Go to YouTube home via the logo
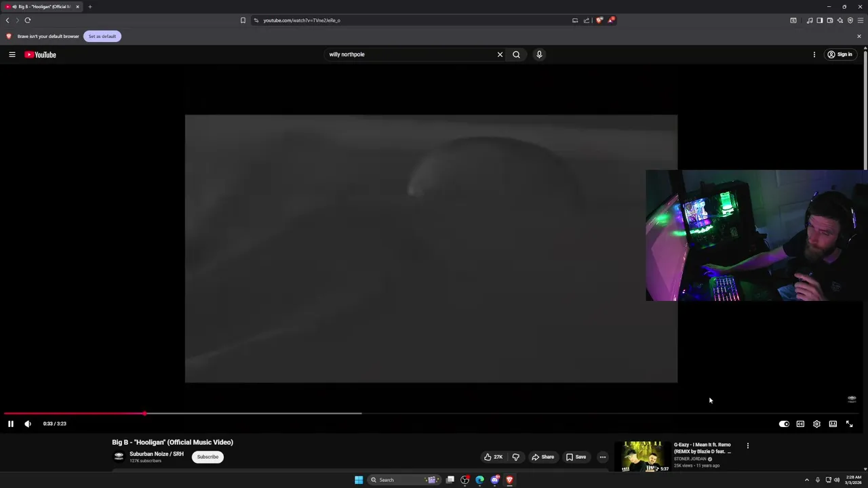The image size is (868, 488). [x=41, y=54]
